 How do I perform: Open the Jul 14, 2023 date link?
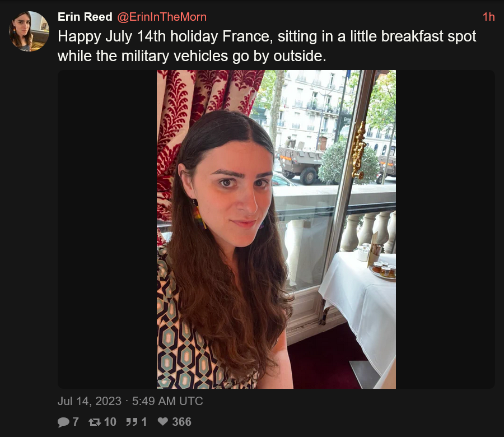[x=90, y=401]
